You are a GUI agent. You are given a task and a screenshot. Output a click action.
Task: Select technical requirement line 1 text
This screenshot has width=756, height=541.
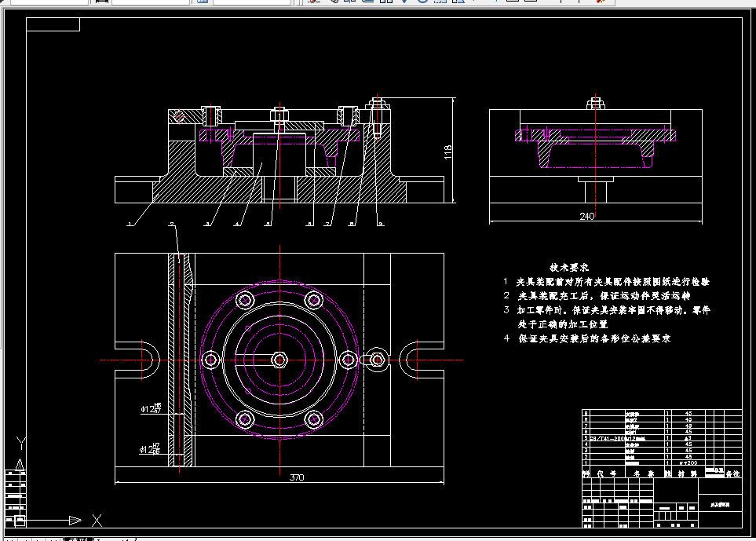[607, 281]
